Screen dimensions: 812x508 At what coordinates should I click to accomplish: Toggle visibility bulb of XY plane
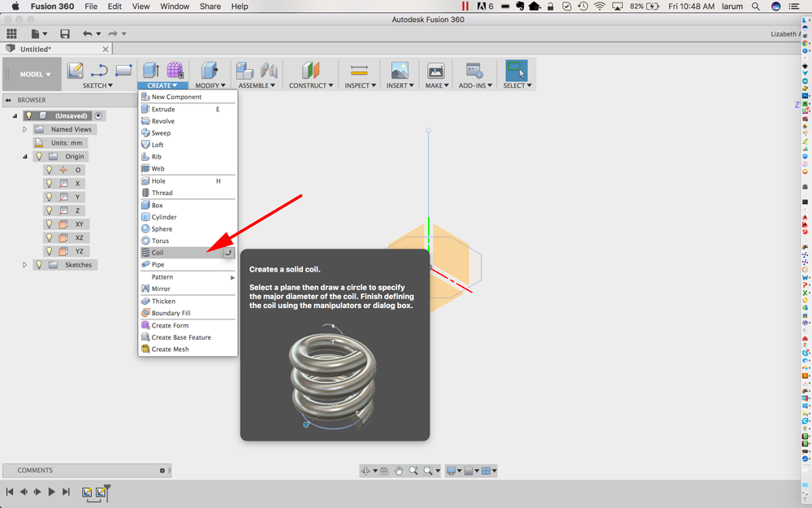[x=50, y=224]
